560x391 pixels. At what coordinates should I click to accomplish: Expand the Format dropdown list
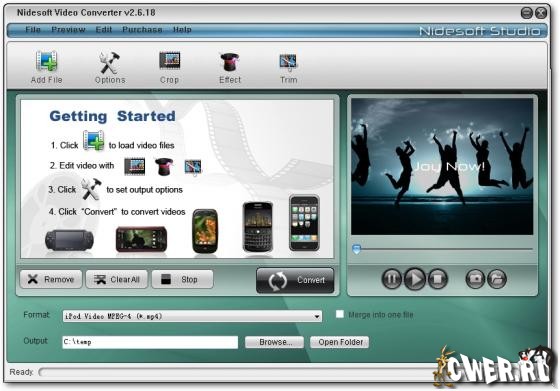(x=317, y=316)
